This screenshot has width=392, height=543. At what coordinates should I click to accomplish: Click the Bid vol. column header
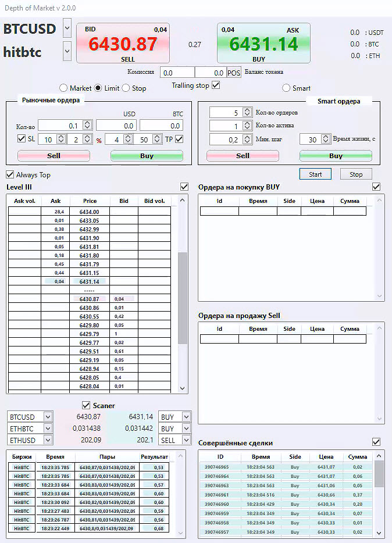[155, 201]
